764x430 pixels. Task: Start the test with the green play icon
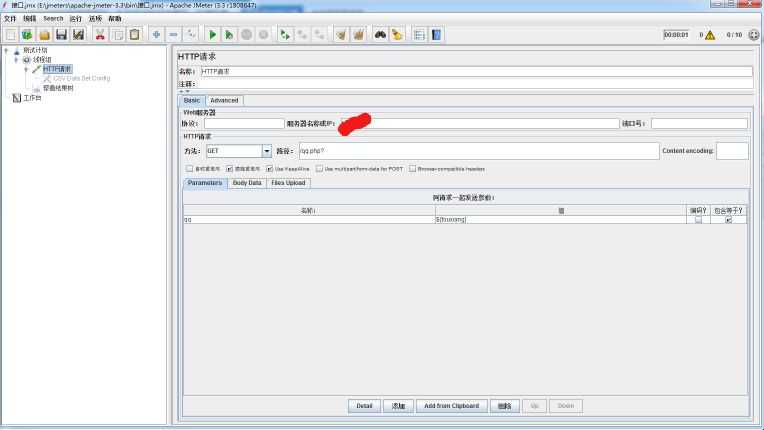(x=212, y=35)
